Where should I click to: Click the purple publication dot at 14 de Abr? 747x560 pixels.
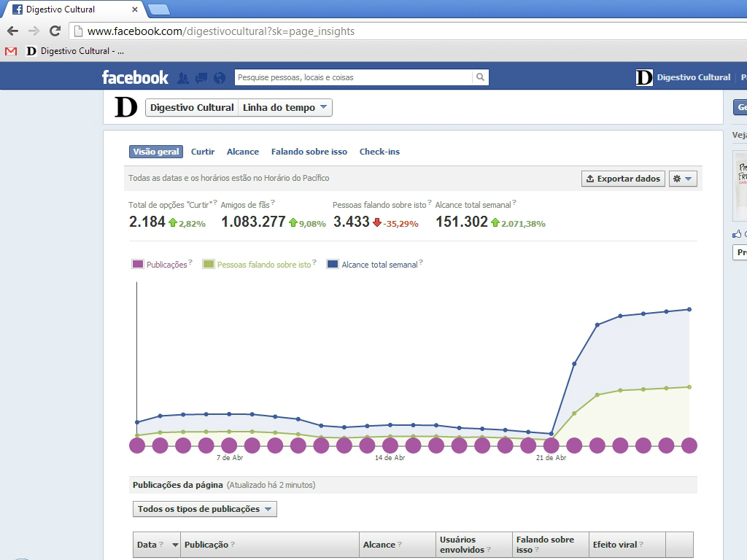[x=390, y=446]
